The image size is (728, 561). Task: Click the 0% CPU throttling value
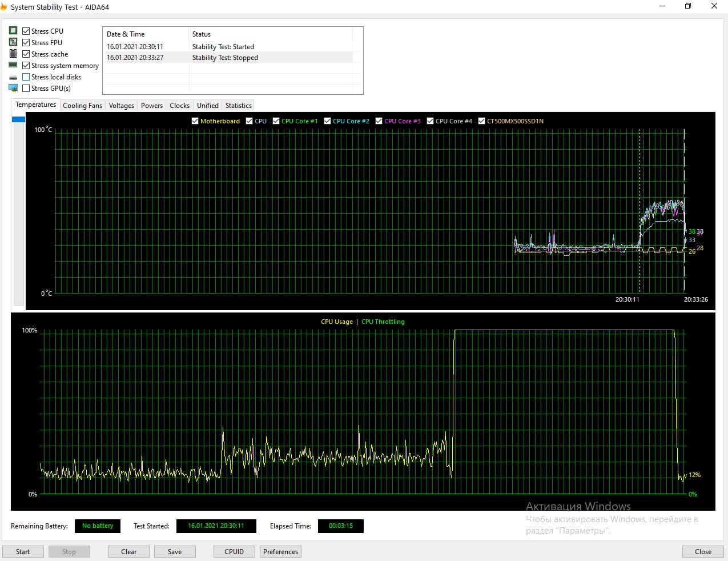point(693,494)
